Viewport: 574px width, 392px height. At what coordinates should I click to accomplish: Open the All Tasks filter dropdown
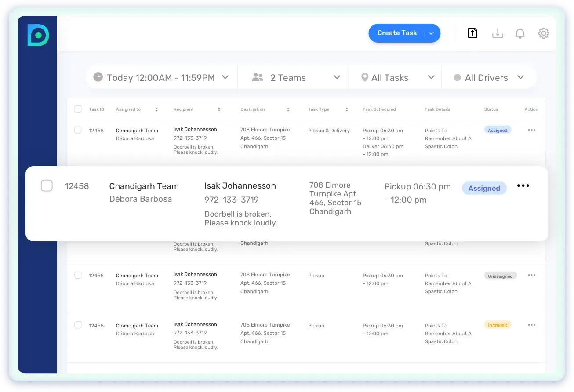point(395,78)
